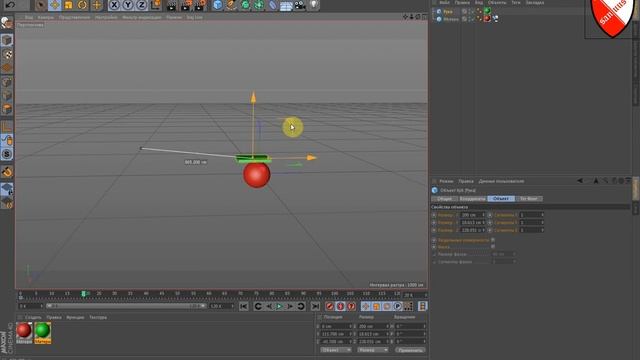The height and width of the screenshot is (360, 640).
Task: Toggle visibility dots of second object row
Action: pos(469,19)
